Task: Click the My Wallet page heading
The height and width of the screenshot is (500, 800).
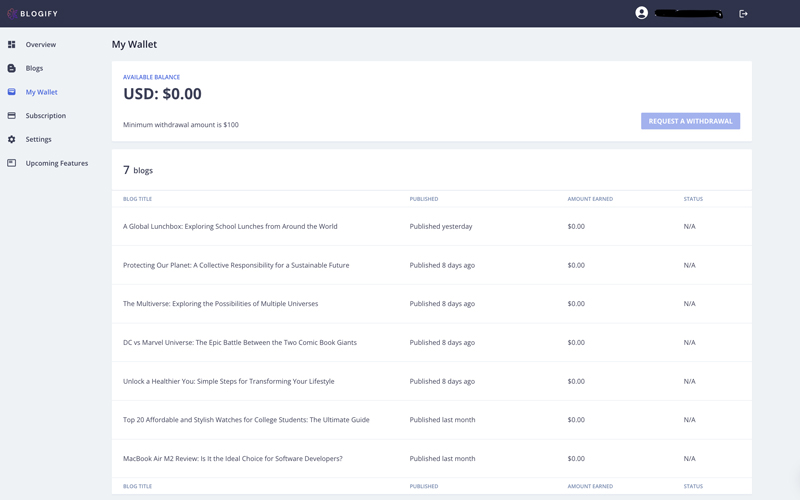Action: (134, 44)
